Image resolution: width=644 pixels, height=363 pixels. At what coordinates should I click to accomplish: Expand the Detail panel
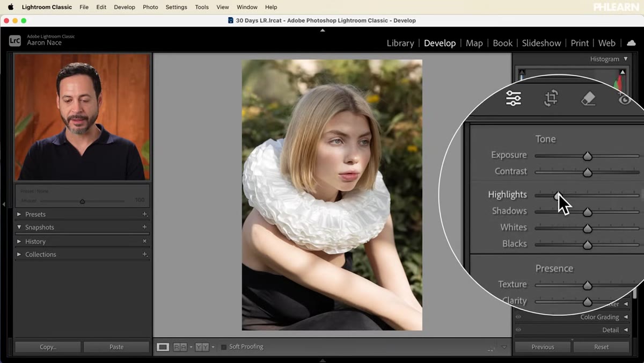[x=626, y=330]
